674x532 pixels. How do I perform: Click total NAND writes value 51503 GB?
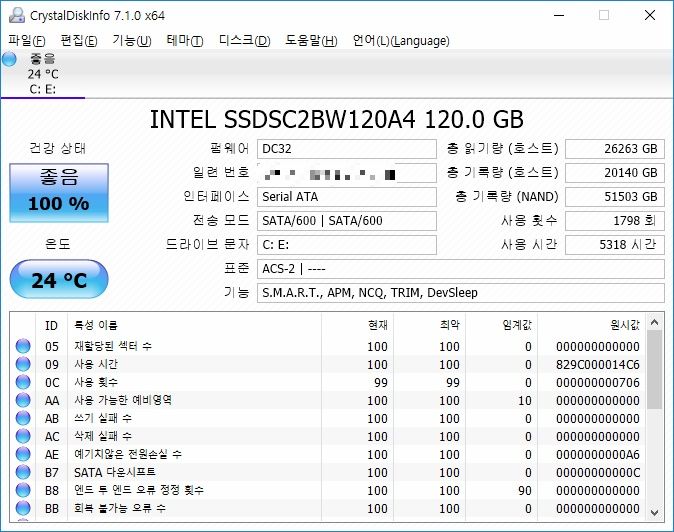pyautogui.click(x=615, y=197)
